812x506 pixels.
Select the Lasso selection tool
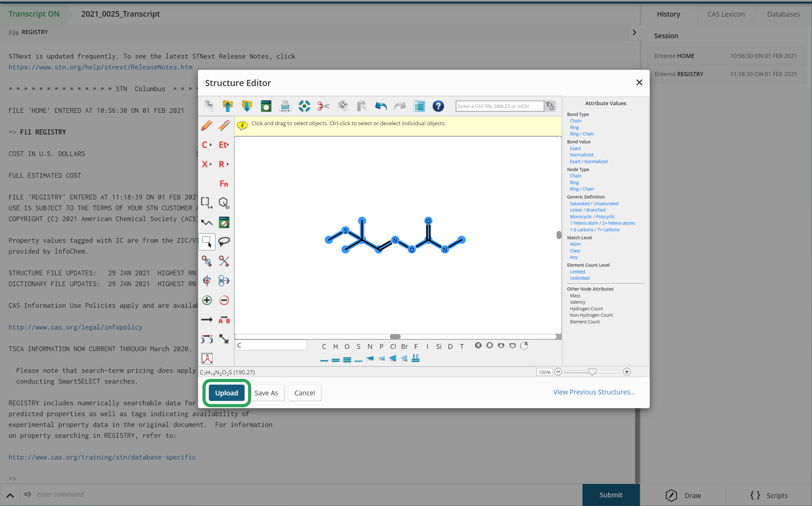click(x=224, y=241)
